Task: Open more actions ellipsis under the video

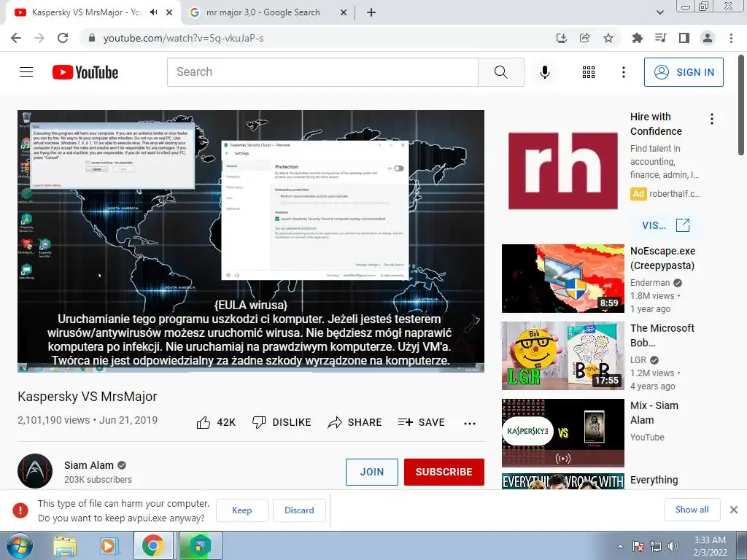Action: (x=470, y=424)
